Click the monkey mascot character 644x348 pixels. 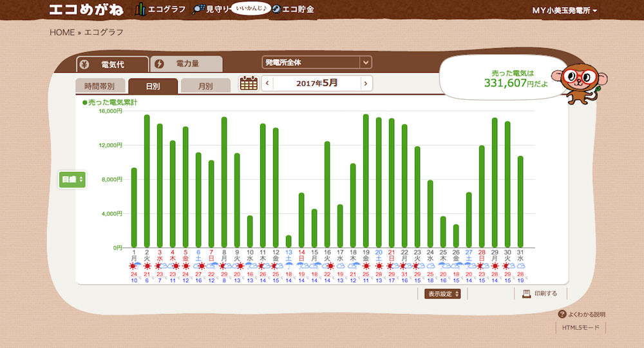pos(579,83)
